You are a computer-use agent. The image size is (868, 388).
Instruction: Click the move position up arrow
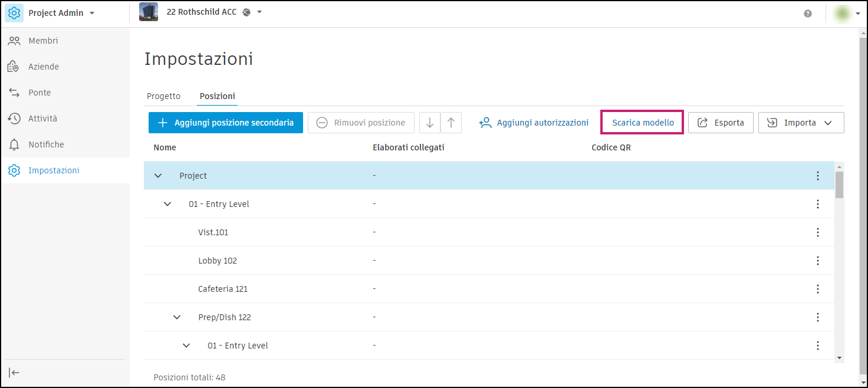click(x=451, y=123)
